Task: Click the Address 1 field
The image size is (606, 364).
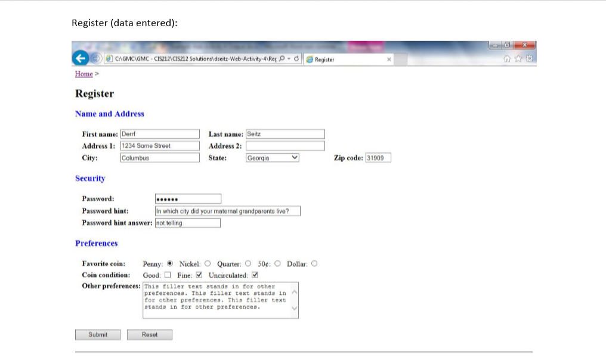Action: tap(160, 146)
